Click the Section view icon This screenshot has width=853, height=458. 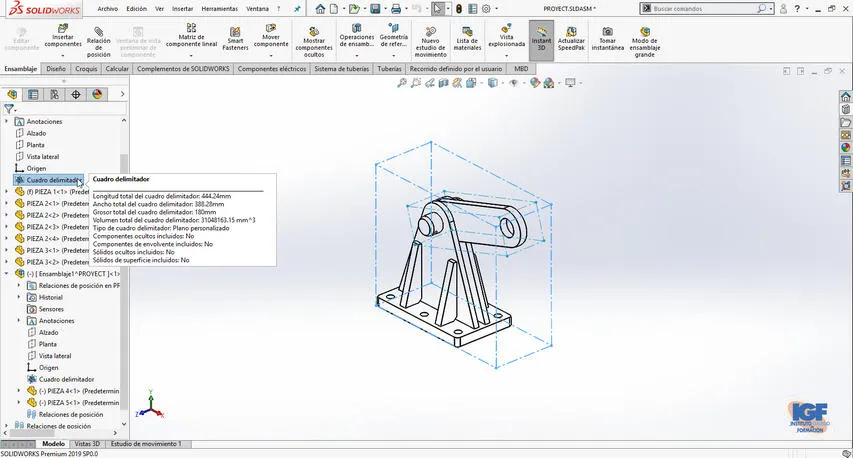tap(444, 83)
